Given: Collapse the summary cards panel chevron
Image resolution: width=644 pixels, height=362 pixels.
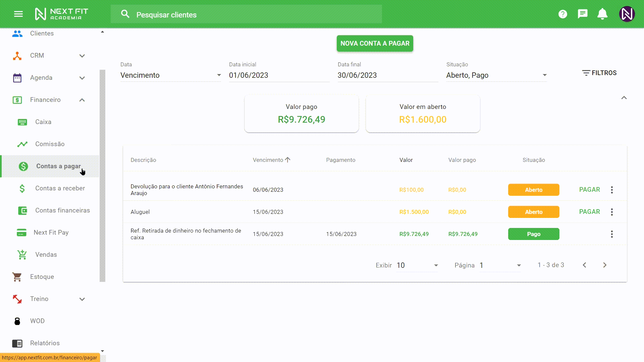Looking at the screenshot, I should [624, 98].
